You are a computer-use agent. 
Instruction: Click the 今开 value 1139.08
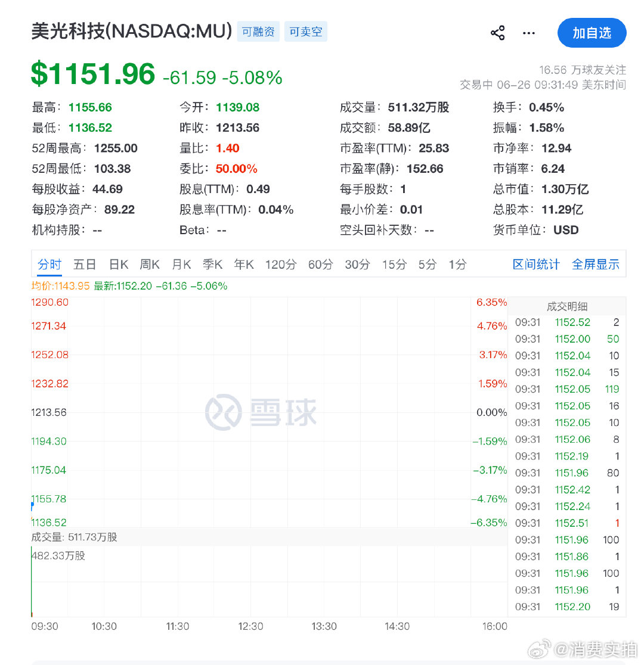pos(237,107)
